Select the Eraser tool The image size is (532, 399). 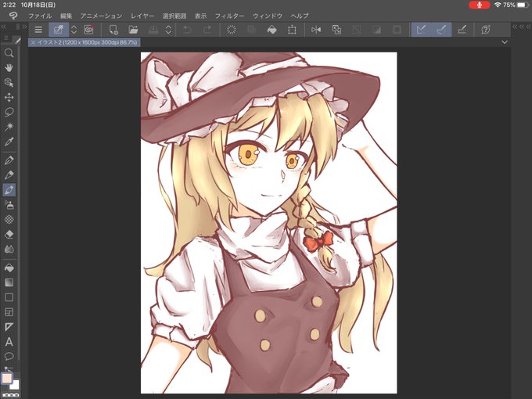[9, 235]
